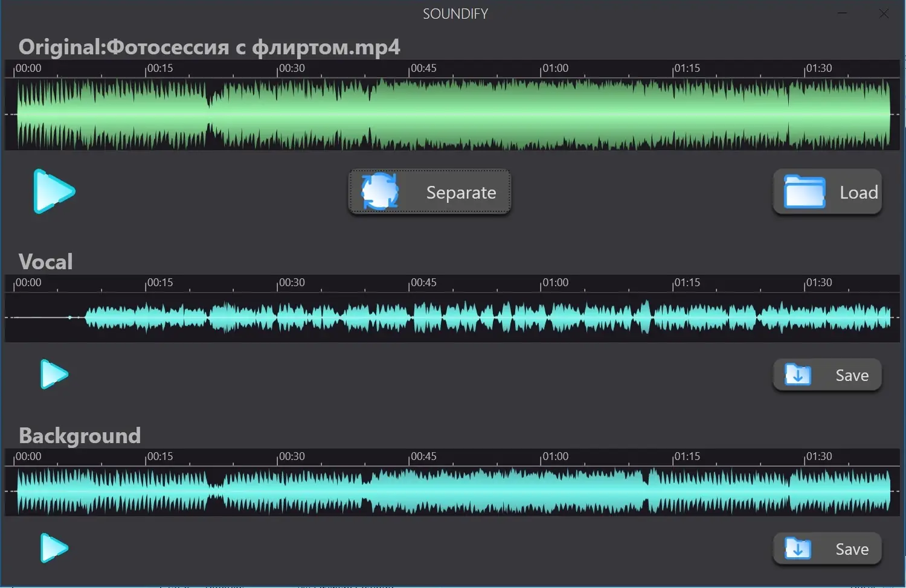Click 00:30 marker on Original timeline
The height and width of the screenshot is (588, 906).
292,68
